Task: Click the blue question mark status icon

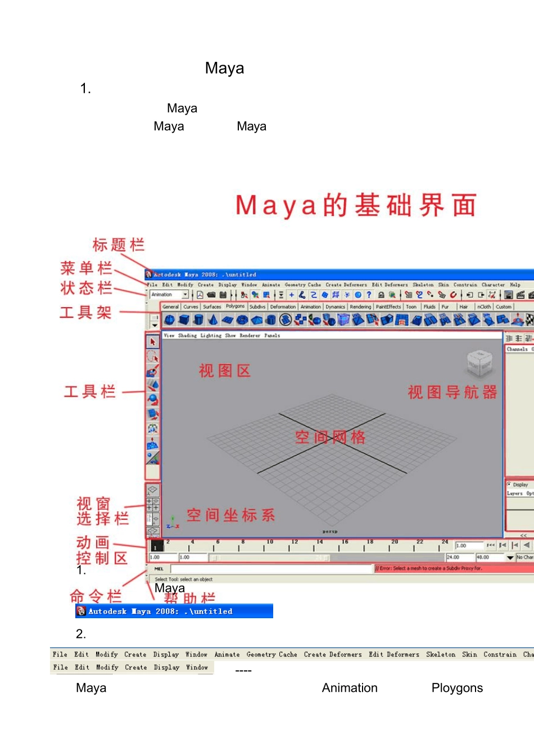Action: (369, 295)
